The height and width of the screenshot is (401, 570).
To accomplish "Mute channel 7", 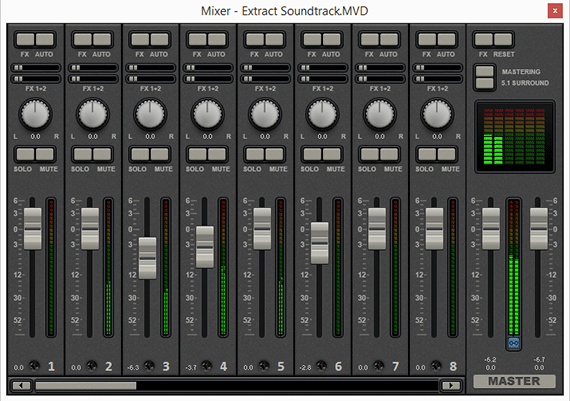I will (x=389, y=154).
